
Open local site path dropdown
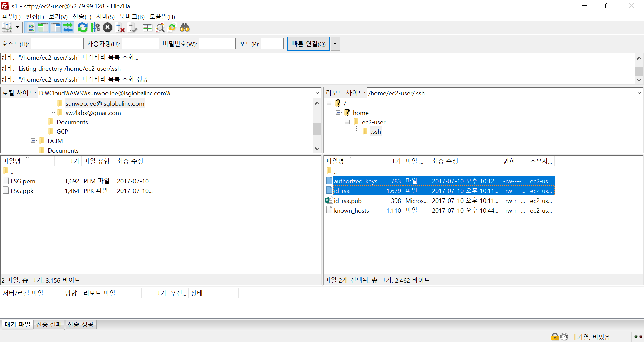(317, 93)
